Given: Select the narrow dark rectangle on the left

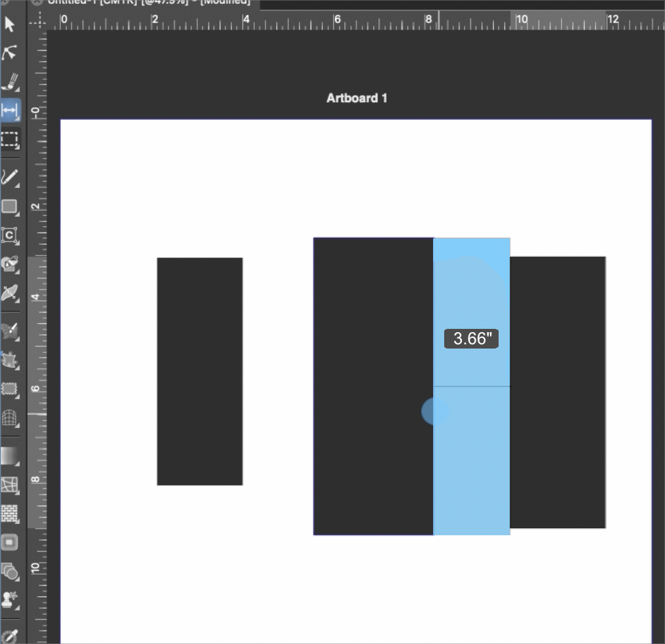Looking at the screenshot, I should pyautogui.click(x=200, y=371).
